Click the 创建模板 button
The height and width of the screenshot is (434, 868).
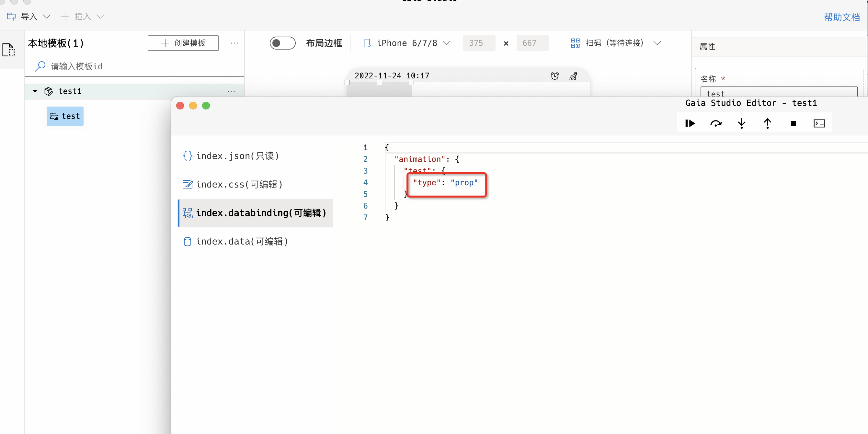pyautogui.click(x=183, y=43)
